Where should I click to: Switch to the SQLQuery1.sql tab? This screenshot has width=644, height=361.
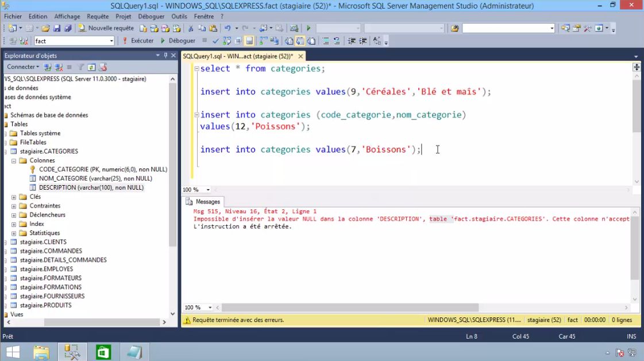[238, 56]
